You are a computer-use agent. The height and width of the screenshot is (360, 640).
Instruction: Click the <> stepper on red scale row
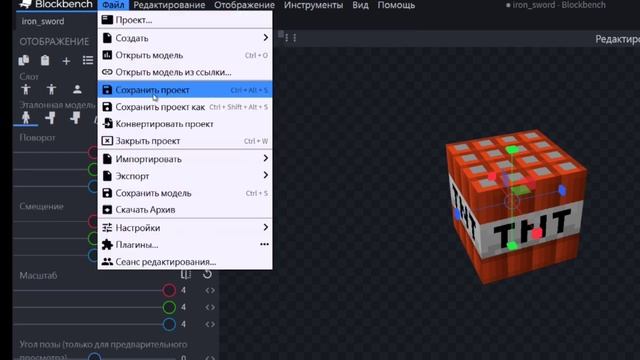[x=210, y=291]
